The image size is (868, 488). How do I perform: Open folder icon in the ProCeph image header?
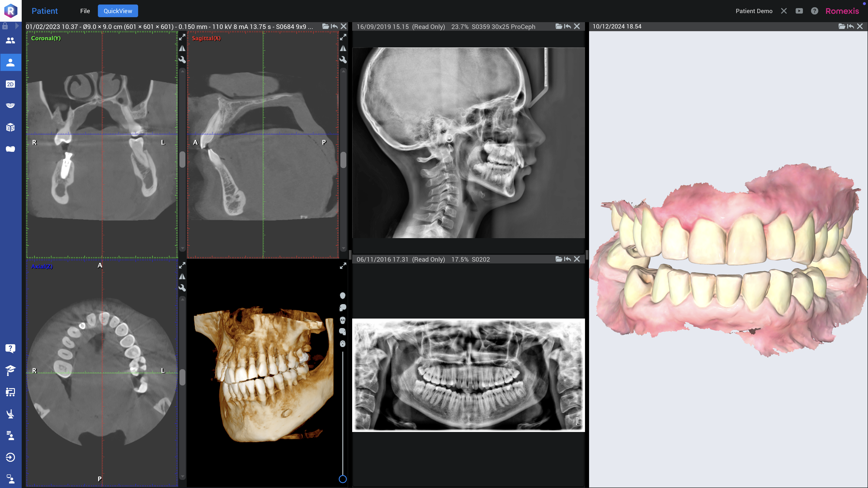click(x=559, y=26)
